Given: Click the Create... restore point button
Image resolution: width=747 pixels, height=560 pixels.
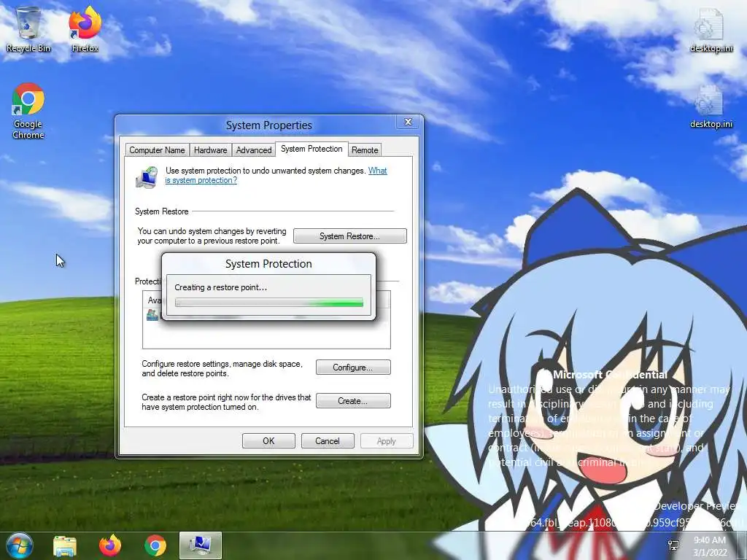Looking at the screenshot, I should (x=353, y=401).
